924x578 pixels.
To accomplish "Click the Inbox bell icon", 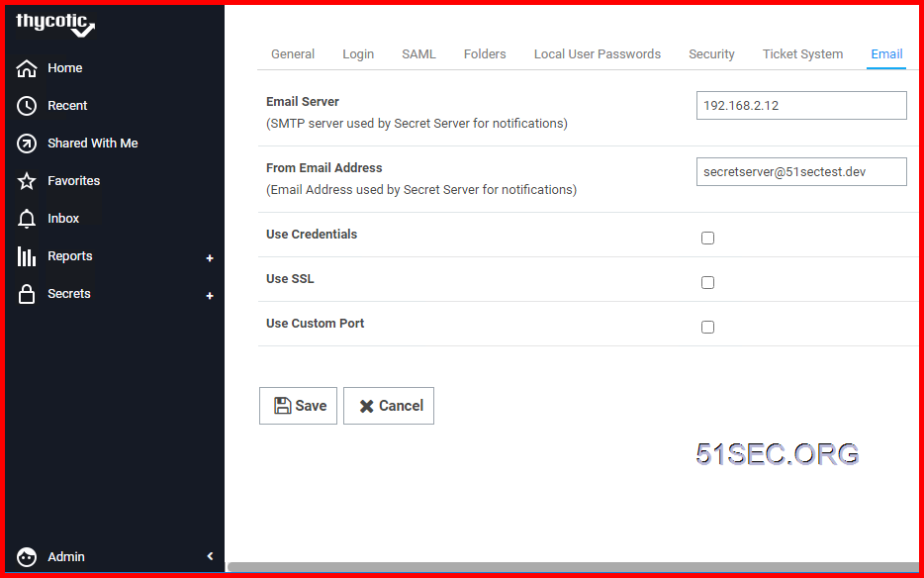I will click(27, 219).
